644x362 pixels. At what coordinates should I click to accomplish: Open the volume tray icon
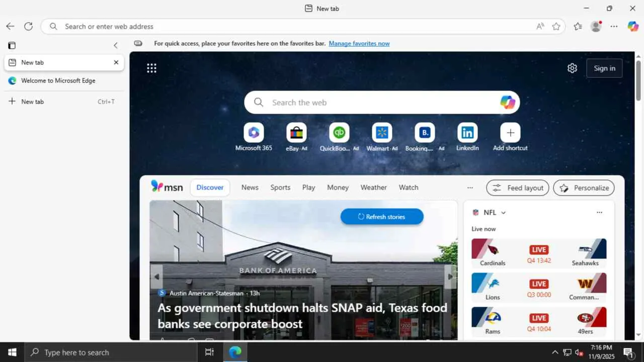click(x=579, y=352)
